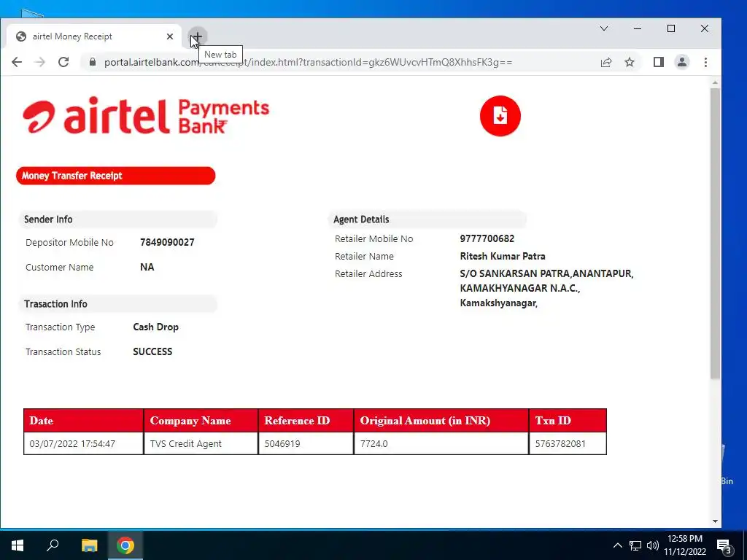This screenshot has width=747, height=560.
Task: Click the address bar URL
Action: pos(309,62)
